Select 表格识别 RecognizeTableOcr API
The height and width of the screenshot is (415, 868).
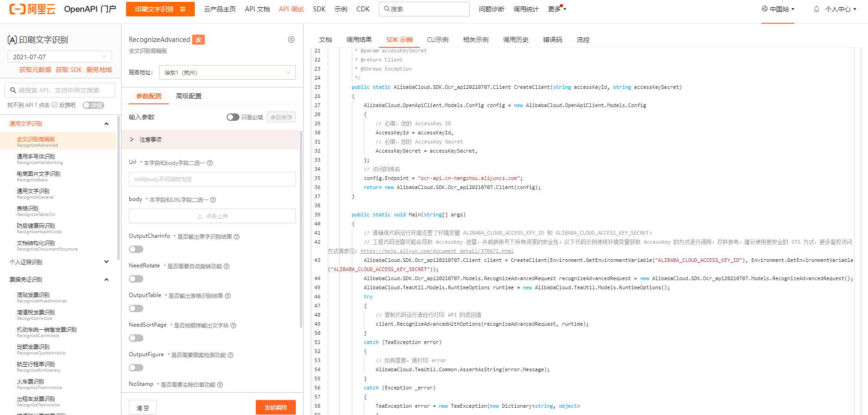58,210
